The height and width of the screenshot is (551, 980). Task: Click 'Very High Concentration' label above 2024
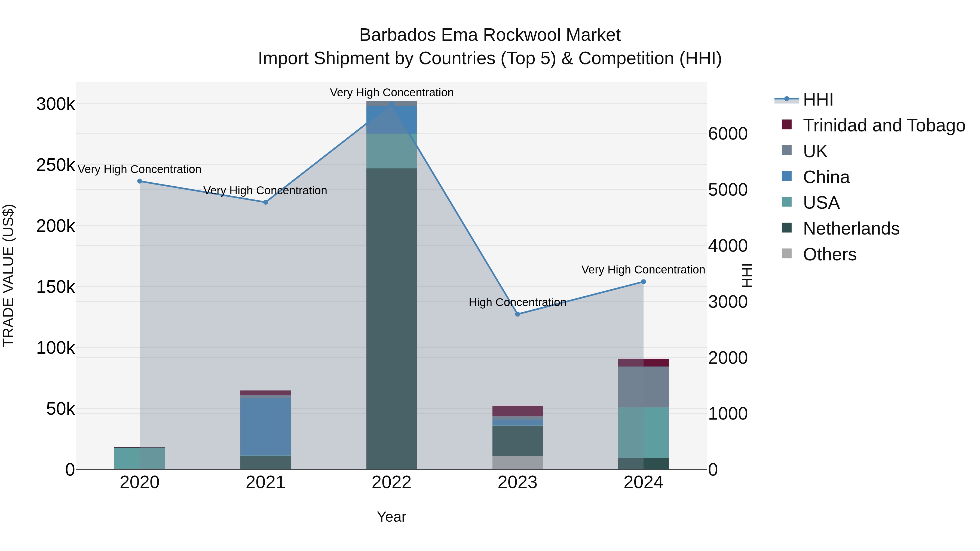point(643,270)
